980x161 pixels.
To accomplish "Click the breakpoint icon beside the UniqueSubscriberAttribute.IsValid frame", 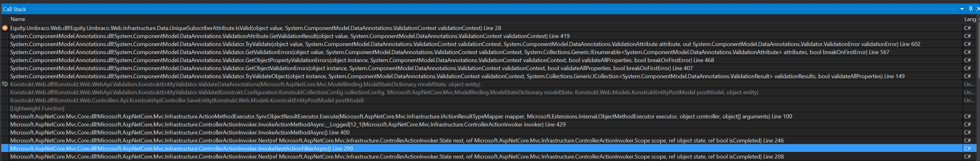I will pos(5,28).
